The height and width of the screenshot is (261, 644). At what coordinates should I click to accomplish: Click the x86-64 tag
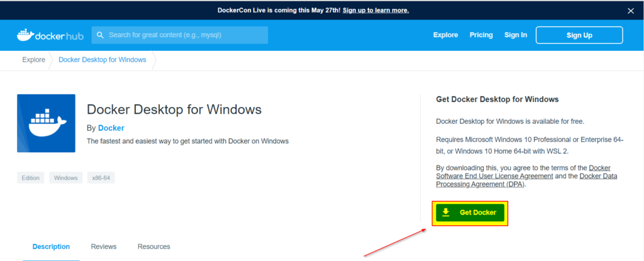pos(101,177)
